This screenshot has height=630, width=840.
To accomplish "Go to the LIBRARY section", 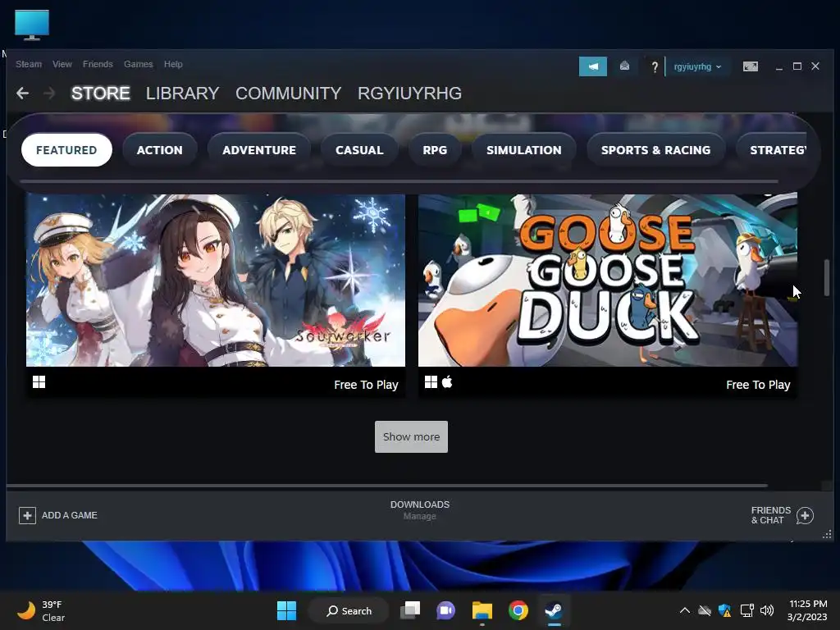I will (183, 94).
